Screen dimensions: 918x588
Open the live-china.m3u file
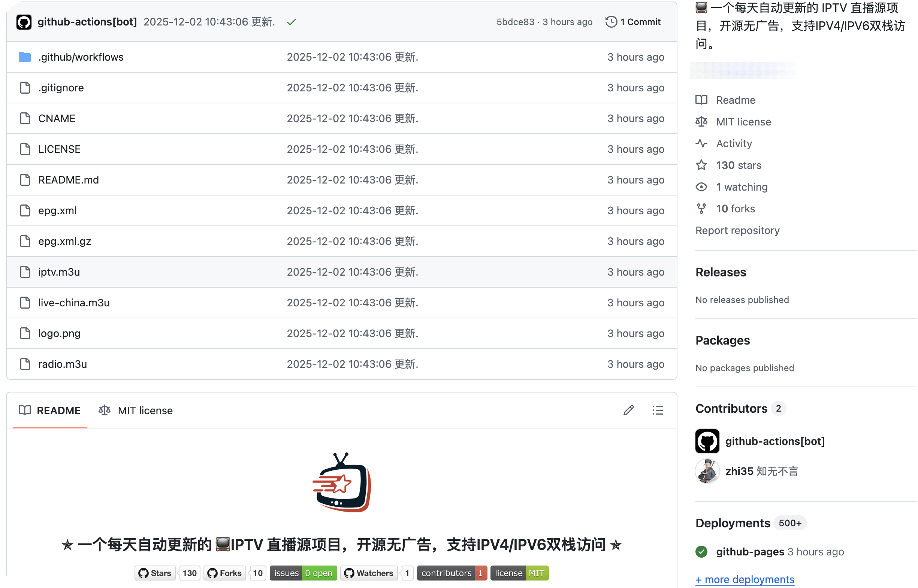coord(74,302)
